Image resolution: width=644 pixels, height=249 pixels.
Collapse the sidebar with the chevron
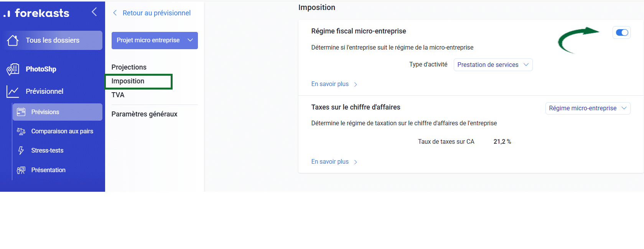point(94,12)
